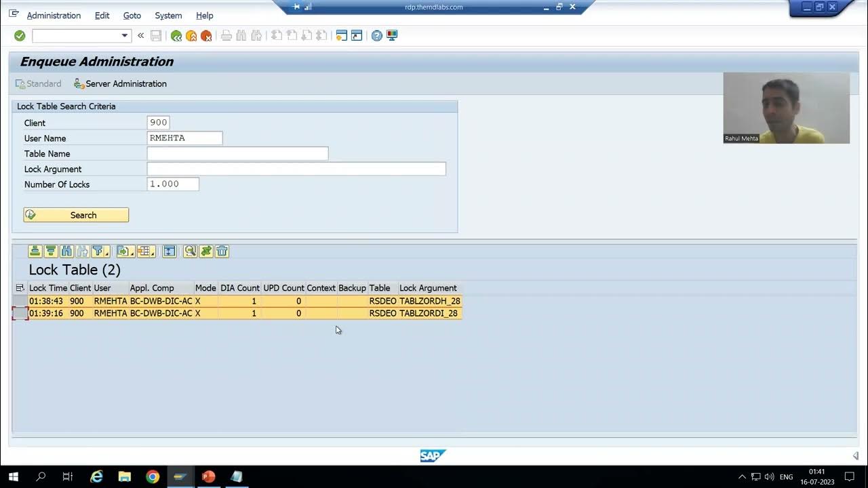Open a new GUI window icon
This screenshot has width=868, height=488.
(341, 35)
